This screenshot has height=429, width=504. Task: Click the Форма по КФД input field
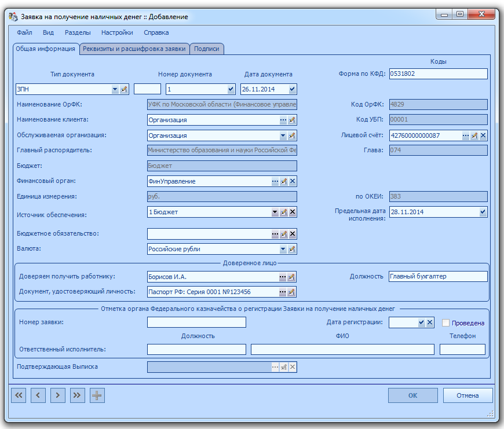coord(438,74)
